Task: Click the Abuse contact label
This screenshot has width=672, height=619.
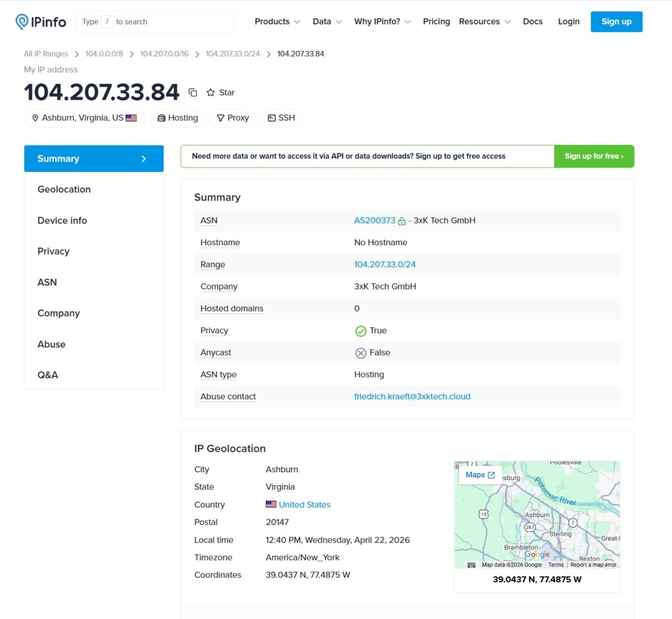Action: pyautogui.click(x=228, y=397)
